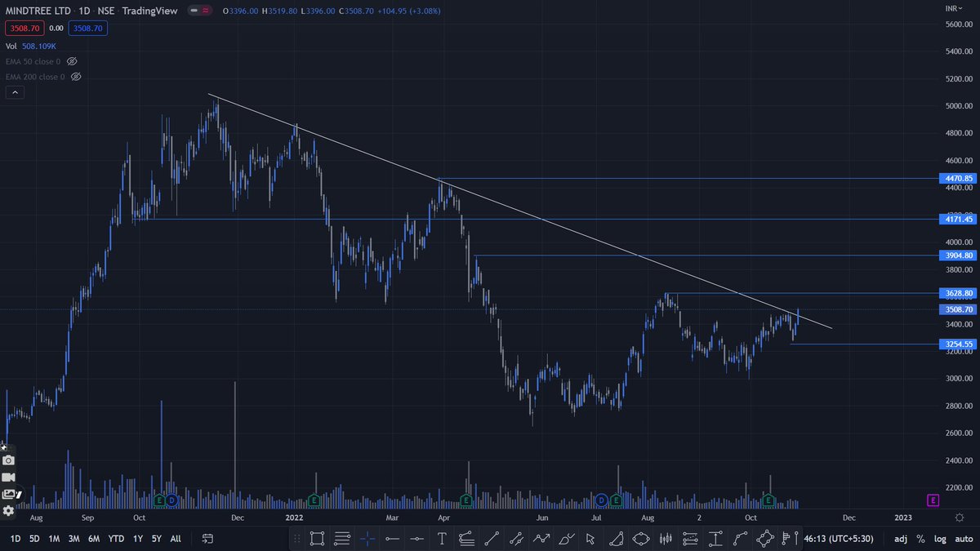Select the rectangle drawing tool

(x=317, y=539)
